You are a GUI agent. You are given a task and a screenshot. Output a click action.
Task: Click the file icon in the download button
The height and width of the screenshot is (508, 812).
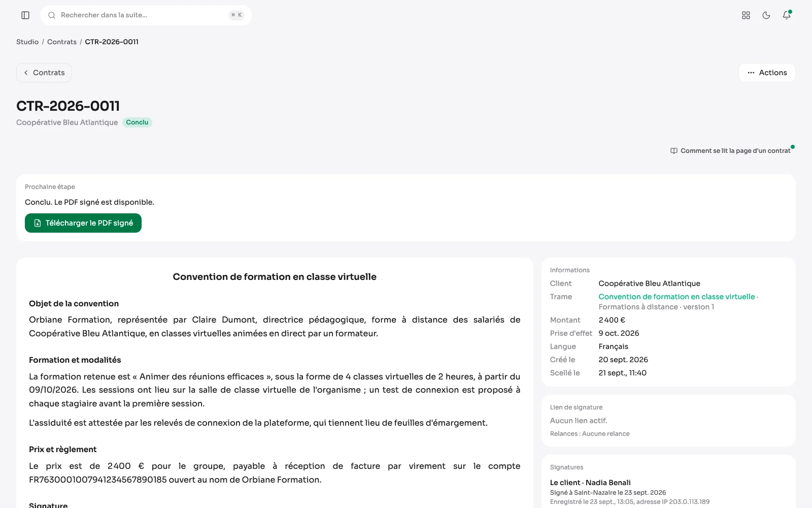[x=38, y=223]
